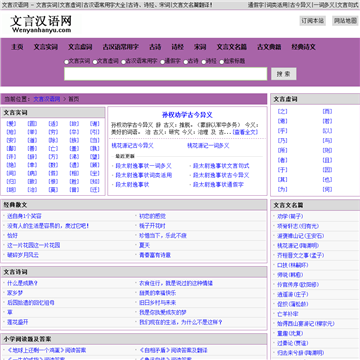The width and height of the screenshot is (360, 360).
Task: Open 文言汉语网 breadcrumb link
Action: [47, 99]
